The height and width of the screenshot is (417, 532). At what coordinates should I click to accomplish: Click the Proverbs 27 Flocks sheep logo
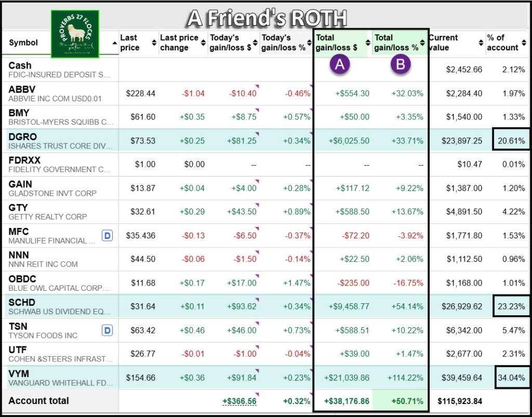tap(75, 33)
